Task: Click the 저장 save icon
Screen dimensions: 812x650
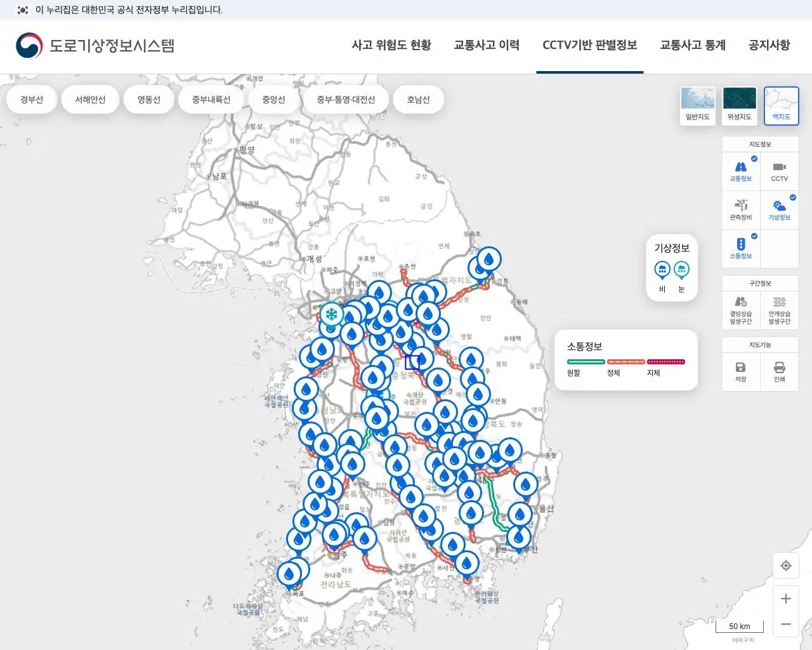Action: [x=741, y=372]
